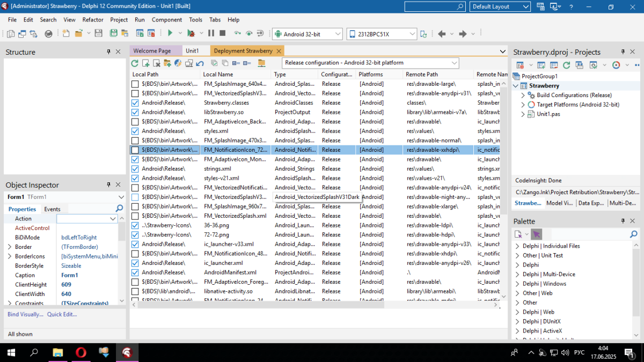
Task: Navigate back with the left arrow
Action: tap(442, 34)
